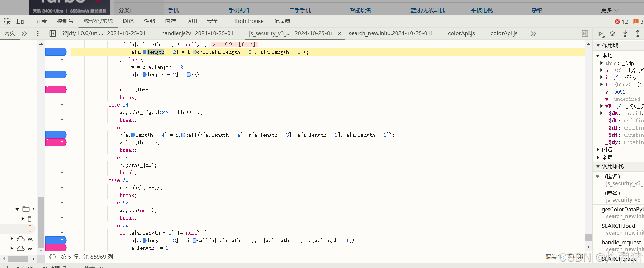Collapse the 本地 local scope

pyautogui.click(x=598, y=56)
